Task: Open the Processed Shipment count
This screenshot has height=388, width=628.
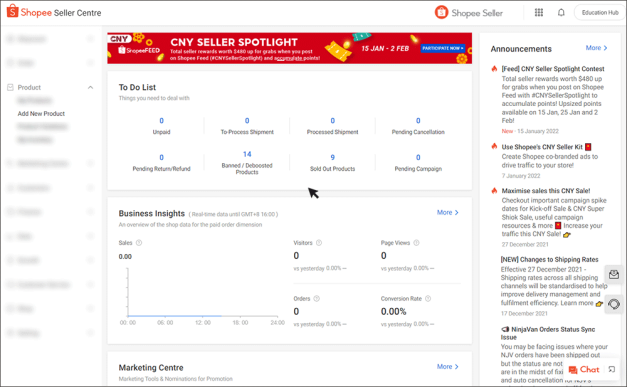Action: click(332, 121)
